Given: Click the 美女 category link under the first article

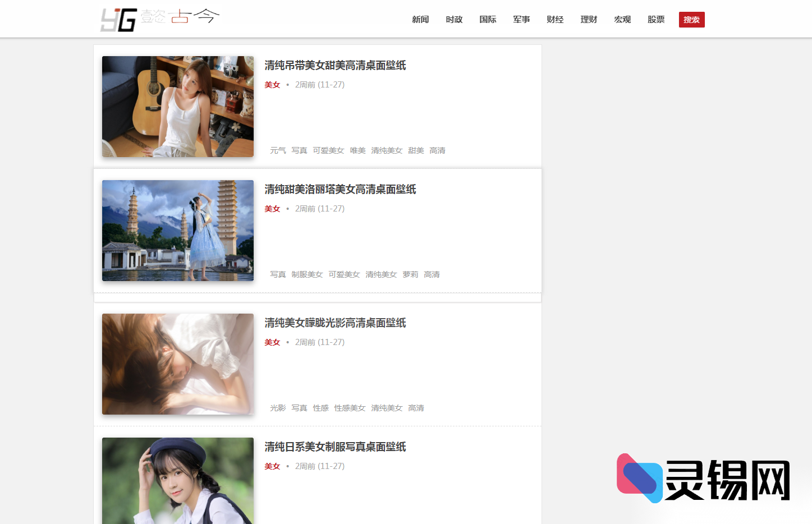Looking at the screenshot, I should point(272,85).
